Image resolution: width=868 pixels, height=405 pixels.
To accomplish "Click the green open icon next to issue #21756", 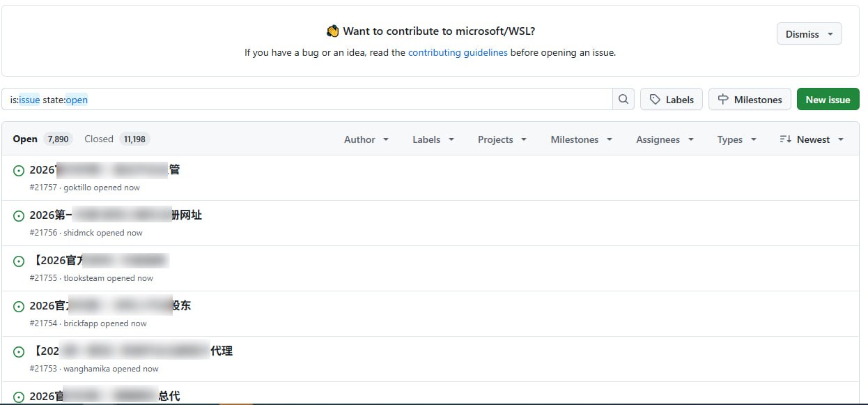I will 18,215.
